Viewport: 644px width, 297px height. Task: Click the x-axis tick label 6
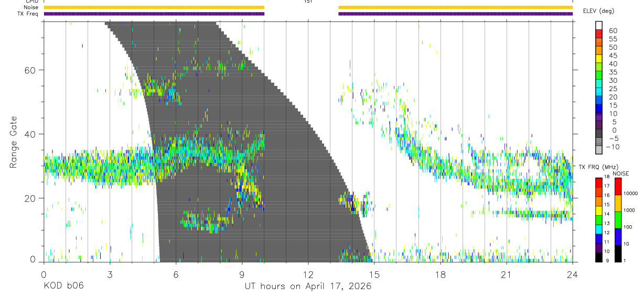[x=176, y=274]
